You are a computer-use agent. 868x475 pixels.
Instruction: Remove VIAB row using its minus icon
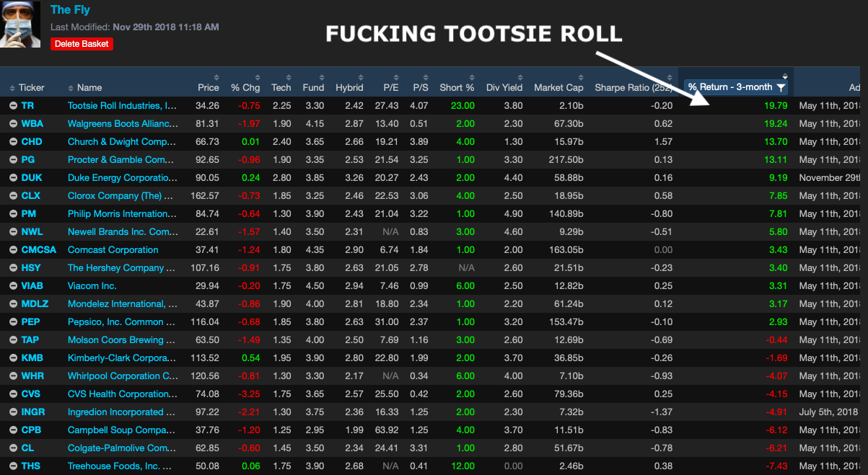(13, 285)
